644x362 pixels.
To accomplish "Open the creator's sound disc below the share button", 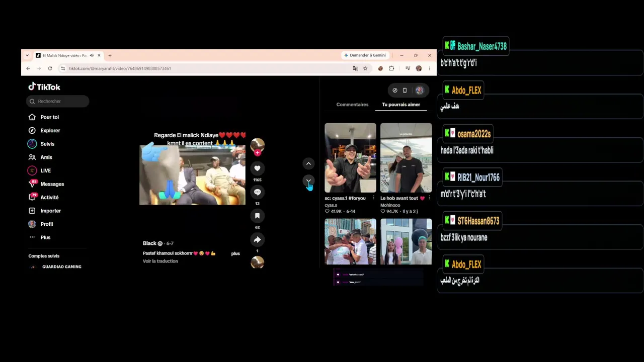I will point(257,262).
